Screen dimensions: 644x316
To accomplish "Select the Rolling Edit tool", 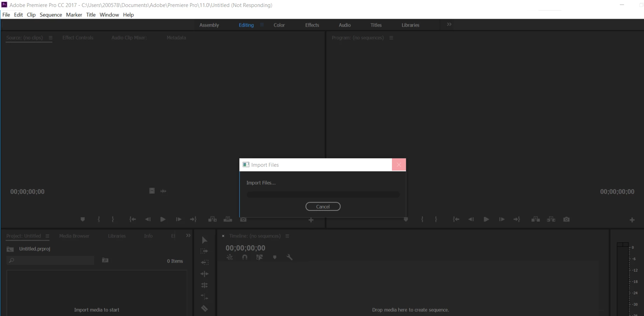I will tap(204, 286).
